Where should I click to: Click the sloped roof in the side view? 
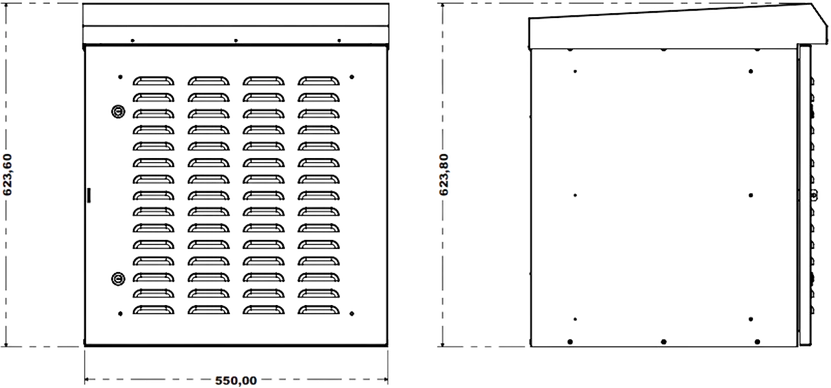(677, 27)
